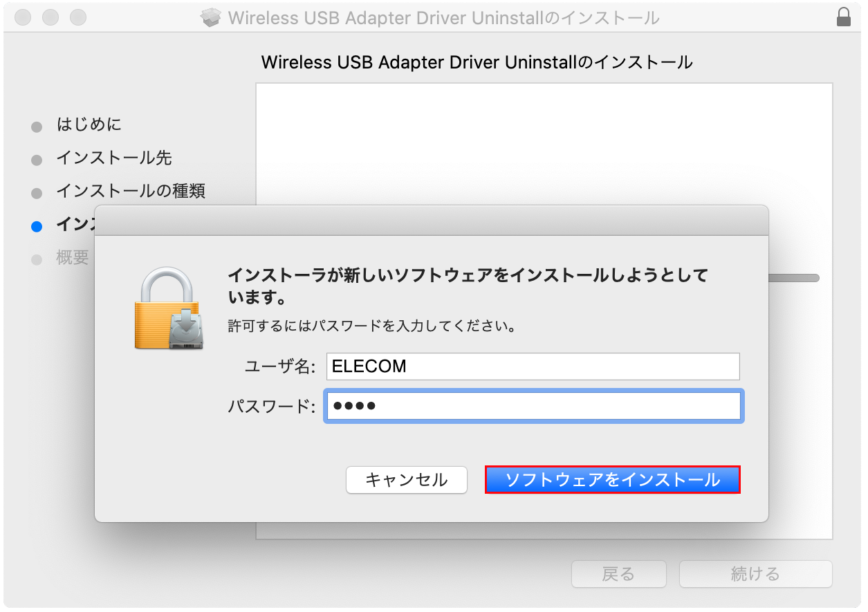868x612 pixels.
Task: Select the 概要 step in sidebar
Action: [73, 258]
